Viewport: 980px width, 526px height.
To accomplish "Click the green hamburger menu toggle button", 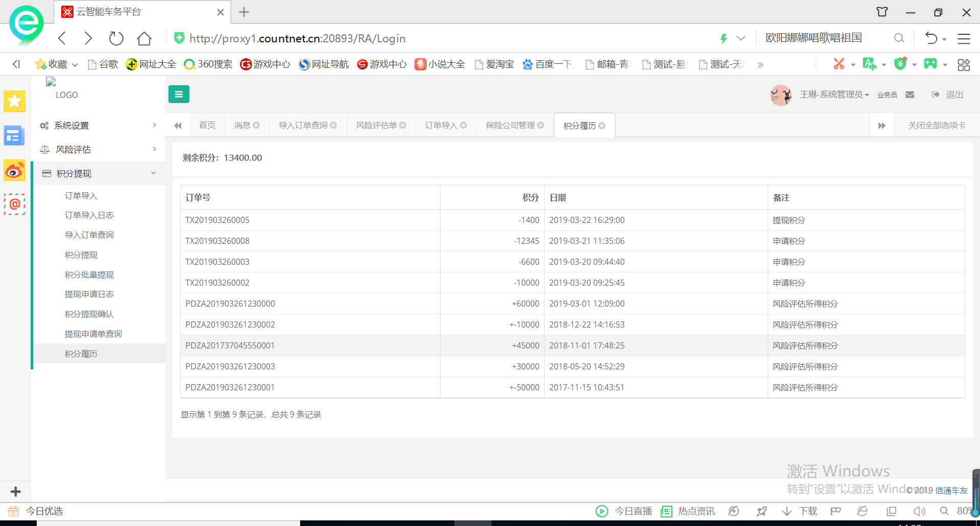I will (179, 94).
